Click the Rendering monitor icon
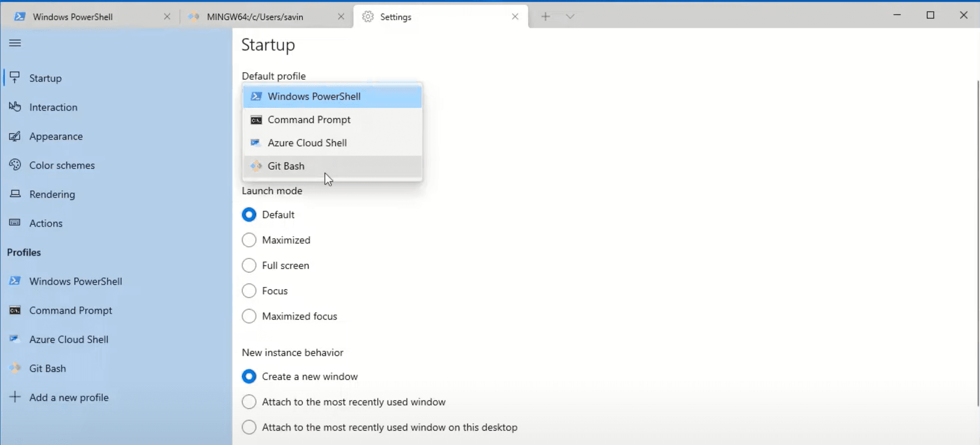 15,194
